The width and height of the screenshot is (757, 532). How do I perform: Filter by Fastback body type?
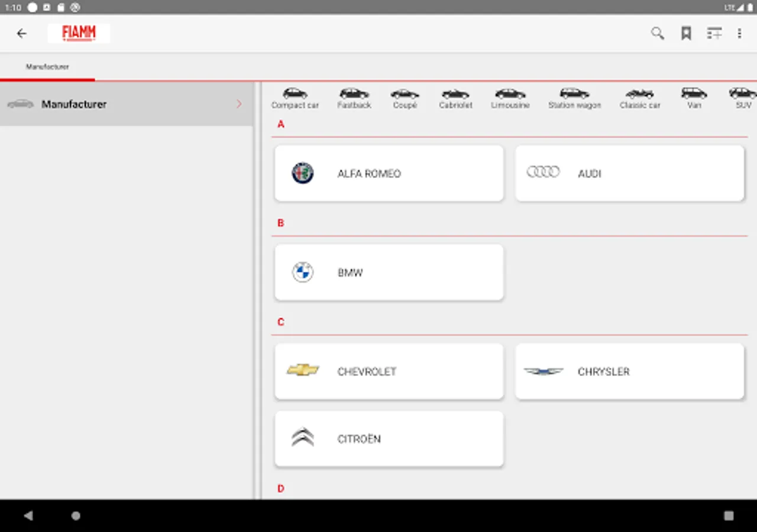[354, 98]
